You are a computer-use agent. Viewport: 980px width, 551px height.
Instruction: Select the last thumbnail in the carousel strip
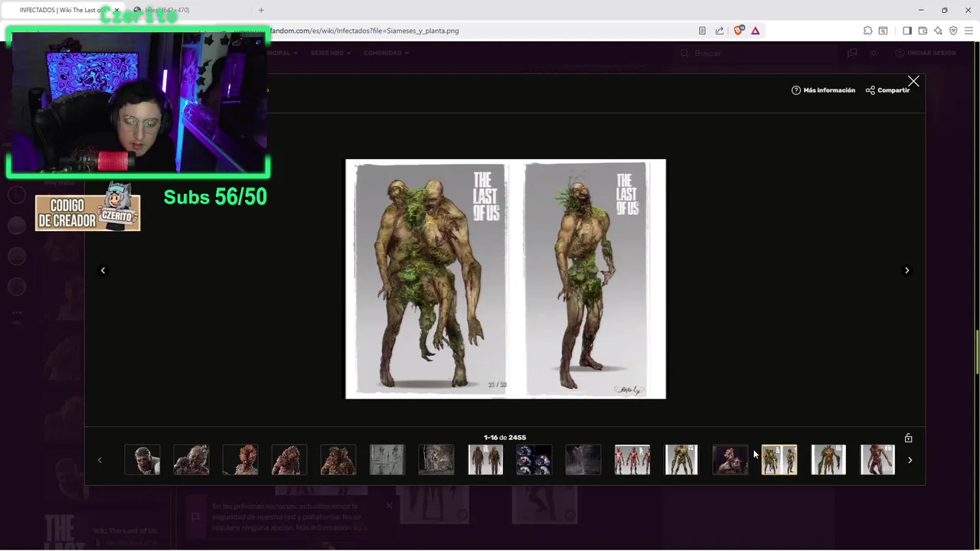877,460
